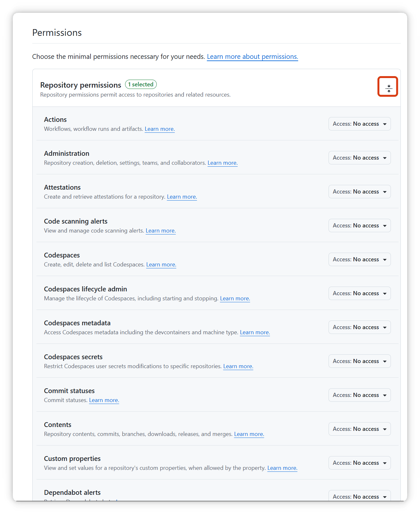Open Administration Learn more link

click(x=223, y=163)
